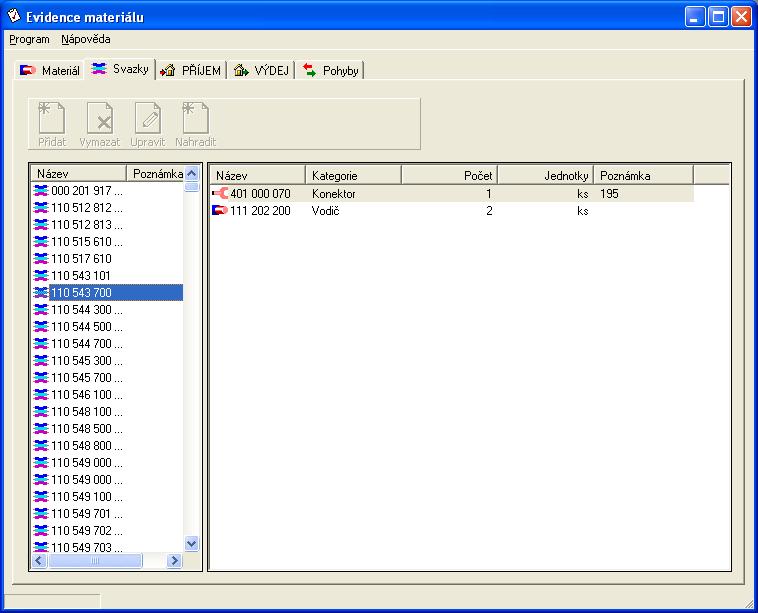Switch to the VÝDEJ tab
Image resolution: width=758 pixels, height=613 pixels.
click(x=261, y=71)
